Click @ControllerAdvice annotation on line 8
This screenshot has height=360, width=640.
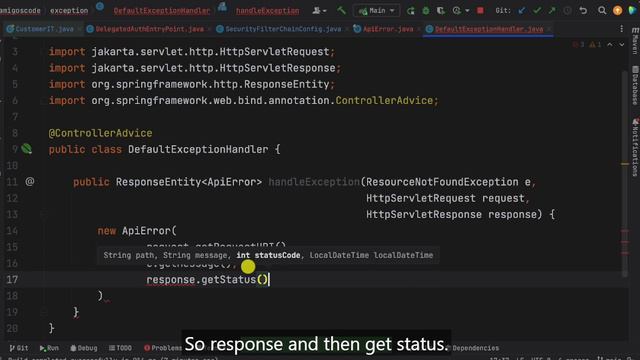click(100, 133)
